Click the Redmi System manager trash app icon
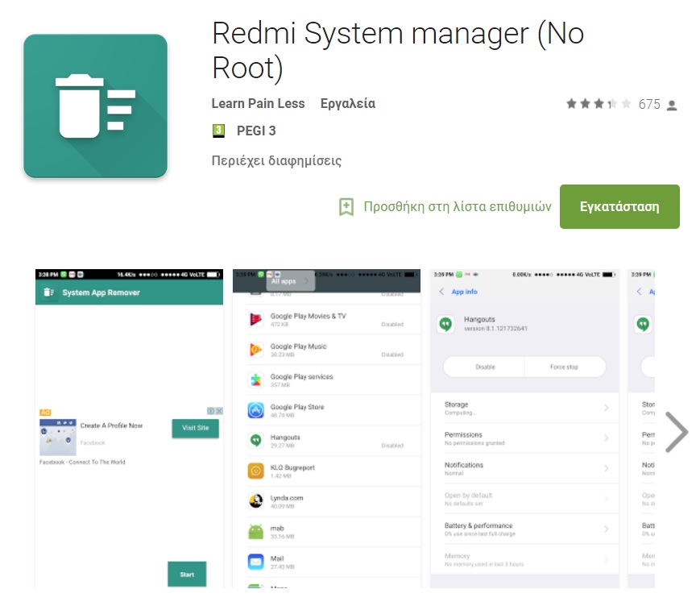Viewport: 700px width, 614px height. (95, 106)
